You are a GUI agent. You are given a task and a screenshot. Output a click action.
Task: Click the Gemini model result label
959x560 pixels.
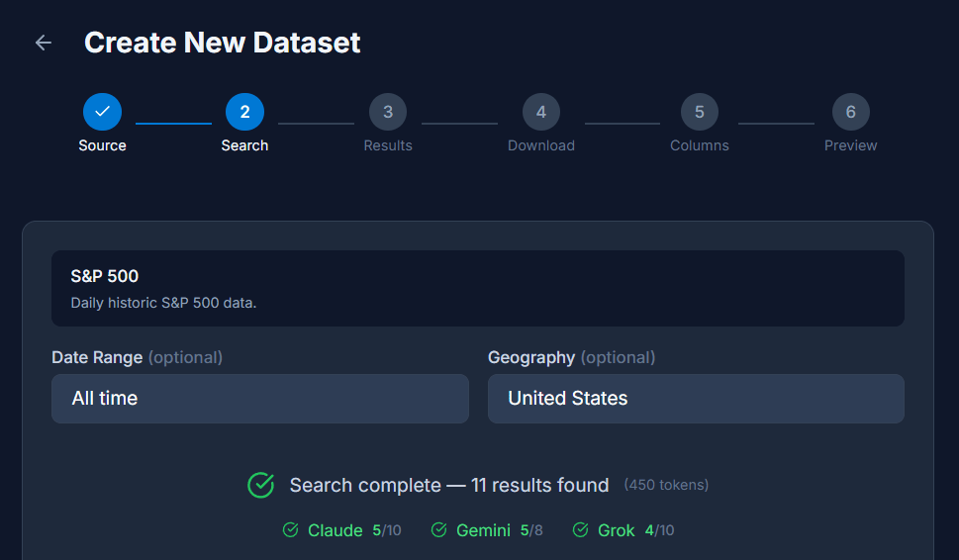(483, 530)
